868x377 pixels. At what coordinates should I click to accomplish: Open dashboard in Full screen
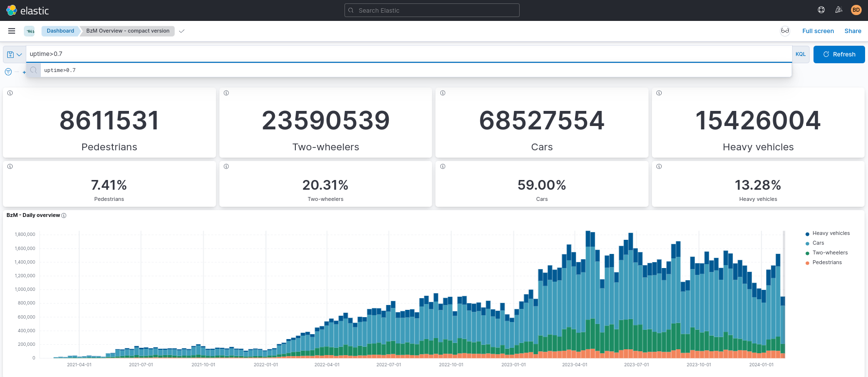(818, 31)
